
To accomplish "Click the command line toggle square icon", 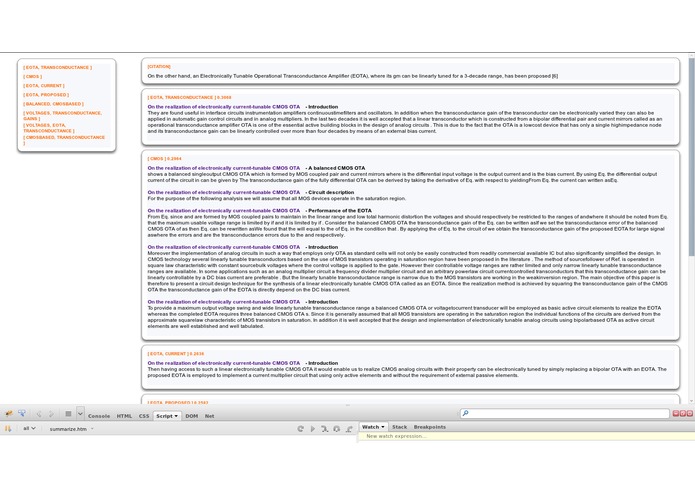I will coord(68,414).
